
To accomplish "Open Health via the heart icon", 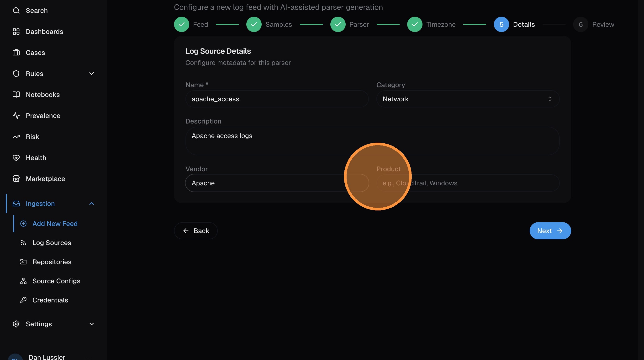I will coord(16,158).
